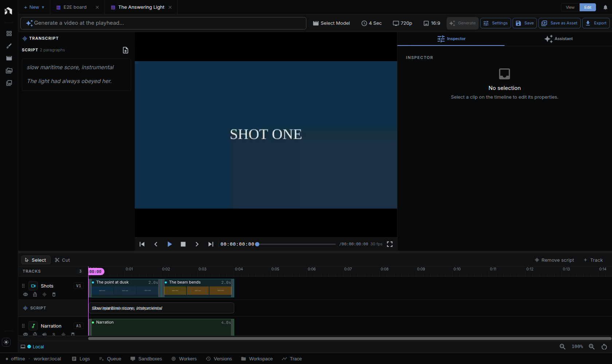Activate the Select tool
Viewport: 612px width, 364px height.
pyautogui.click(x=36, y=260)
